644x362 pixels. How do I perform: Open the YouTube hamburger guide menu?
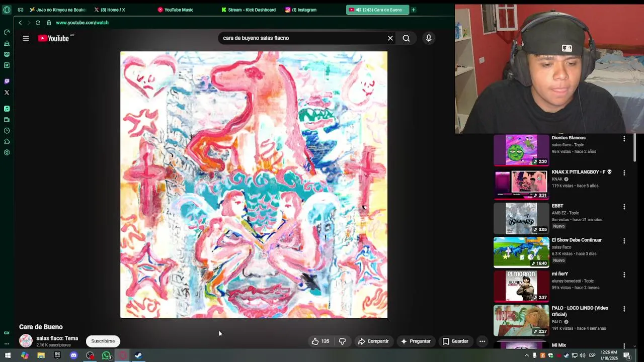click(26, 38)
